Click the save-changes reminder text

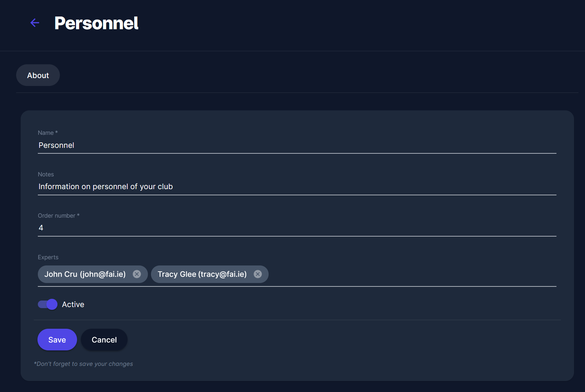84,364
